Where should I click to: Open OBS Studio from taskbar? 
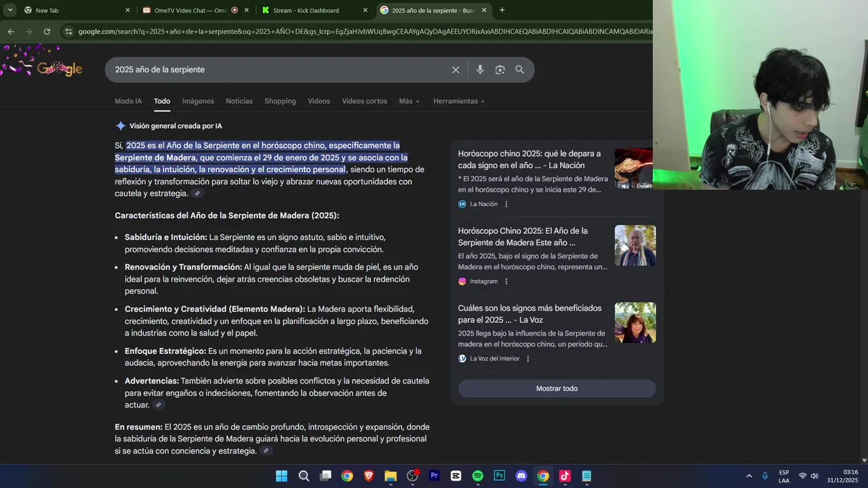point(412,476)
